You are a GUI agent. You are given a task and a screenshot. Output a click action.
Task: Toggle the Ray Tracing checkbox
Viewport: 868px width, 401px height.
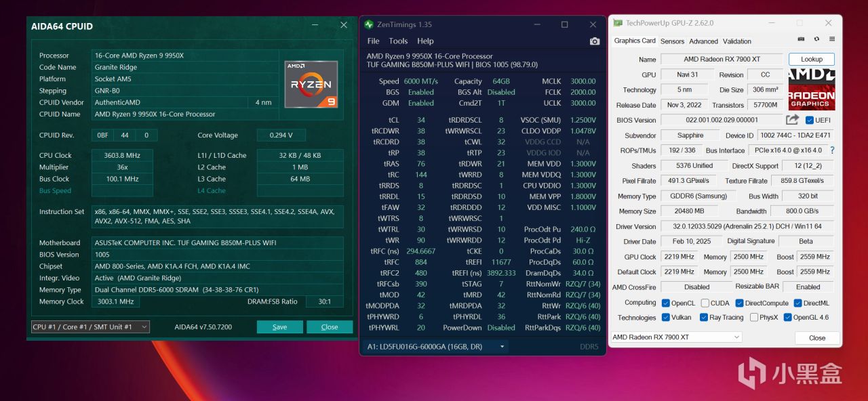tap(704, 317)
